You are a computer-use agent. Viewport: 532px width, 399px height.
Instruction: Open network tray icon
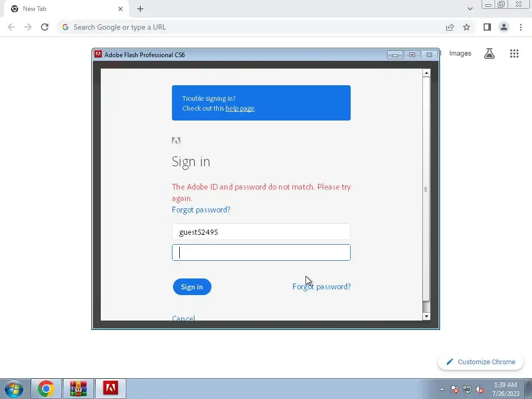point(467,390)
